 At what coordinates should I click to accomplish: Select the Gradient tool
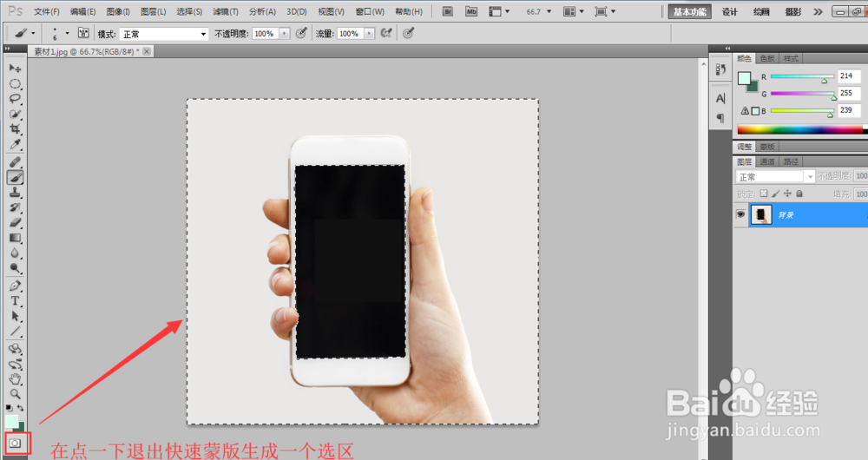[15, 238]
